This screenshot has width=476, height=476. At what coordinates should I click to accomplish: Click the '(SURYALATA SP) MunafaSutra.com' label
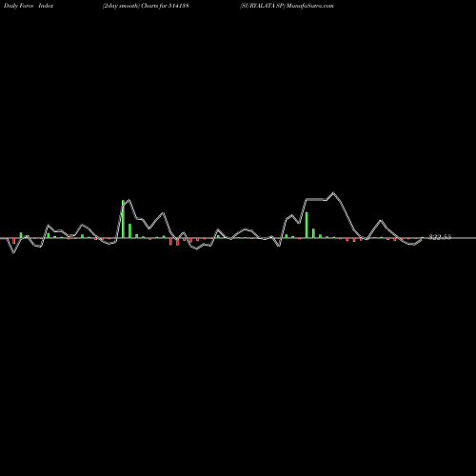click(x=287, y=6)
